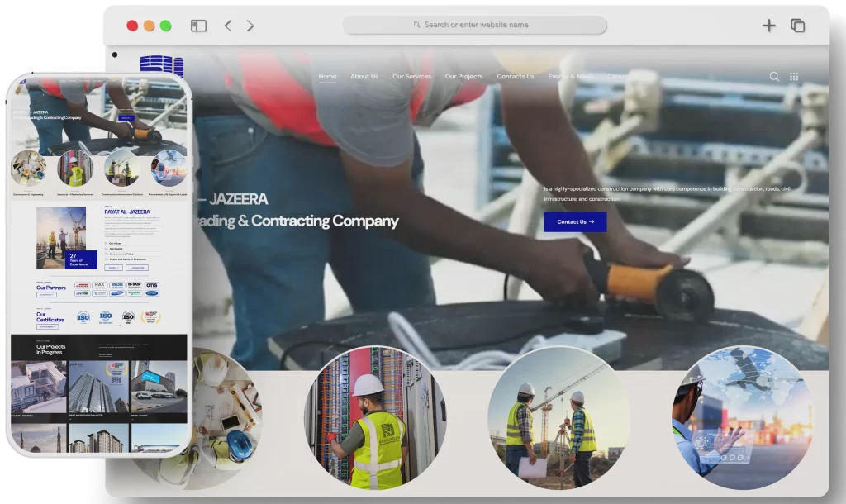This screenshot has height=504, width=846.
Task: Click the browser sidebar toggle icon
Action: click(x=198, y=26)
